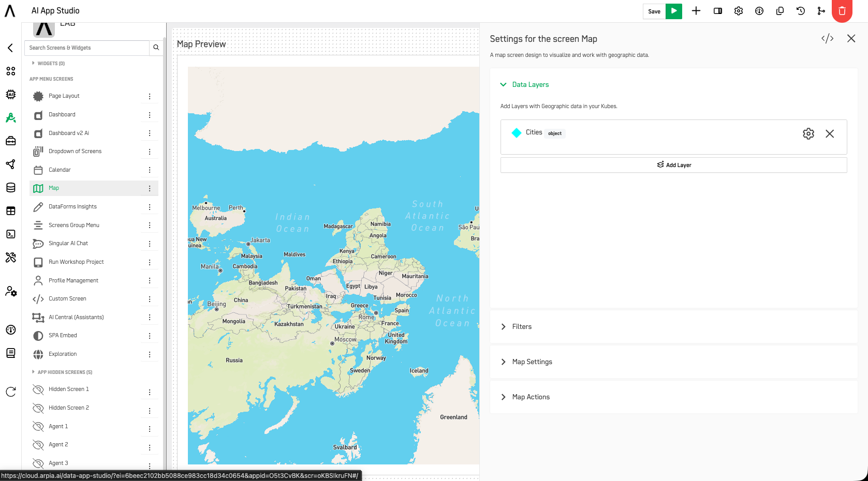Open options menu for Map screen
The height and width of the screenshot is (481, 868).
coord(150,188)
